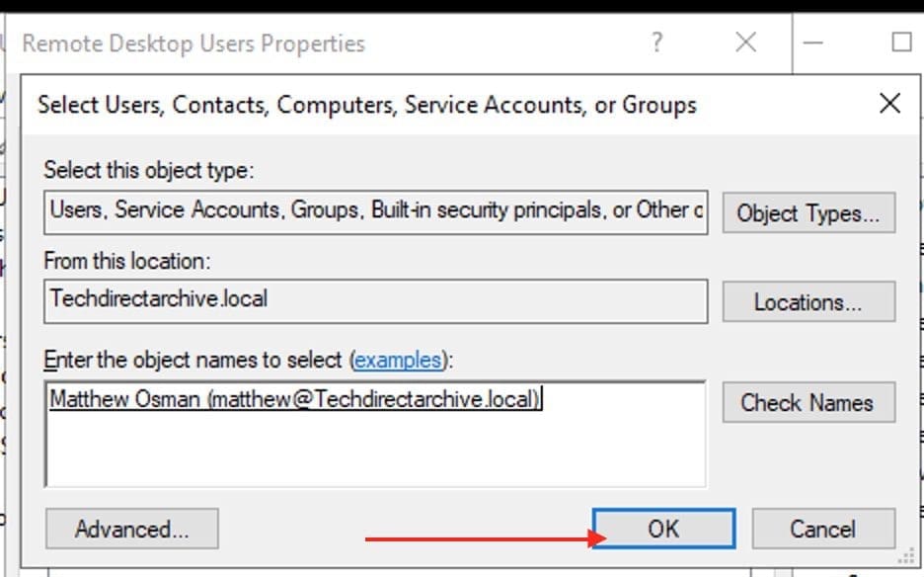
Task: Click the resolved Matthew Osman name entry
Action: click(x=295, y=399)
